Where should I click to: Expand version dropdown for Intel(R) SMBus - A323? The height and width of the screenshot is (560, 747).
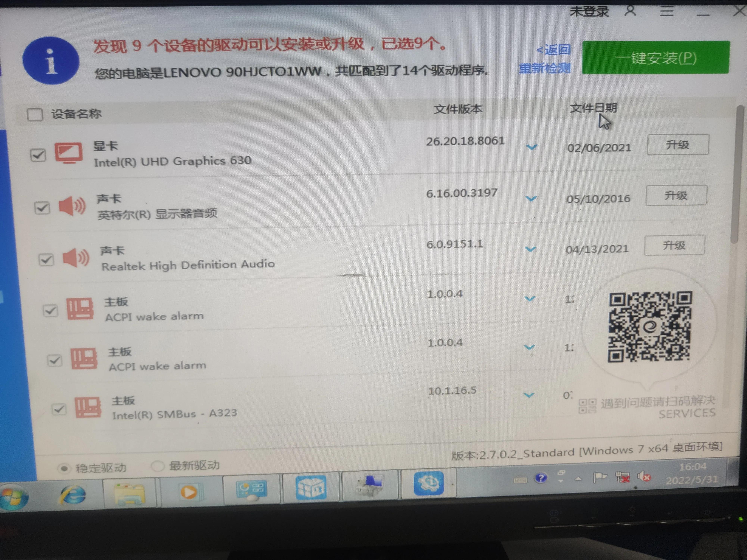point(529,395)
